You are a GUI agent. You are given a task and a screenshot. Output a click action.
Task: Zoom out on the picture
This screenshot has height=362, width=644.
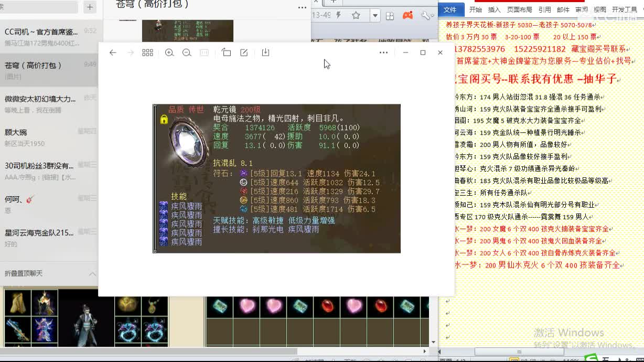(x=187, y=52)
